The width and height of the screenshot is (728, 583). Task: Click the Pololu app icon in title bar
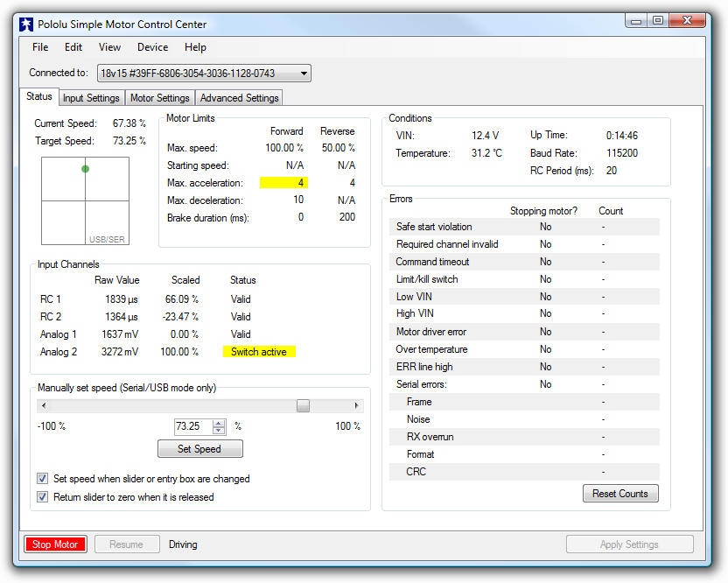26,25
